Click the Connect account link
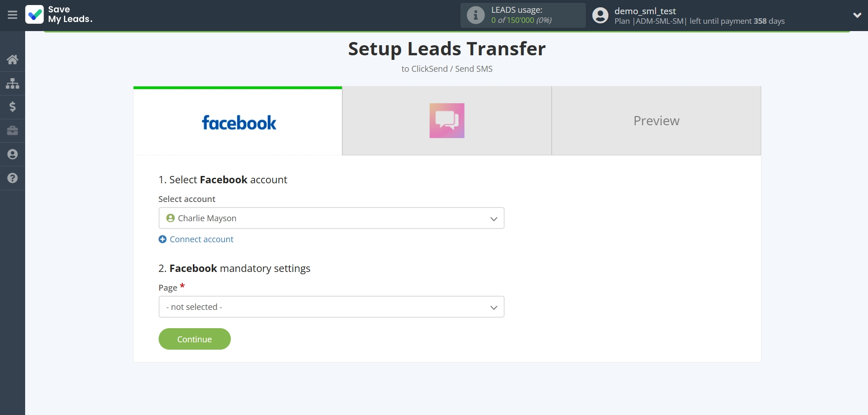The image size is (868, 415). 201,239
